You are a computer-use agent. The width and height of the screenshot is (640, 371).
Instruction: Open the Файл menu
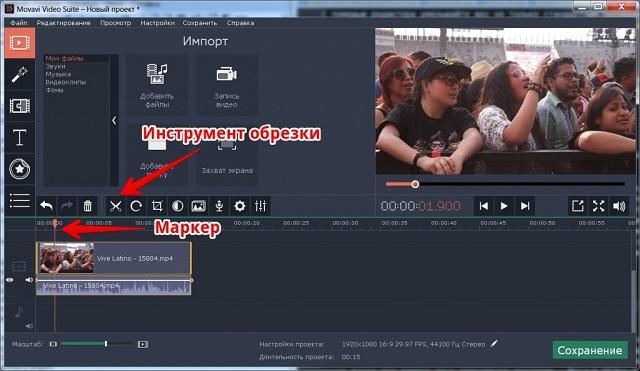pyautogui.click(x=19, y=23)
